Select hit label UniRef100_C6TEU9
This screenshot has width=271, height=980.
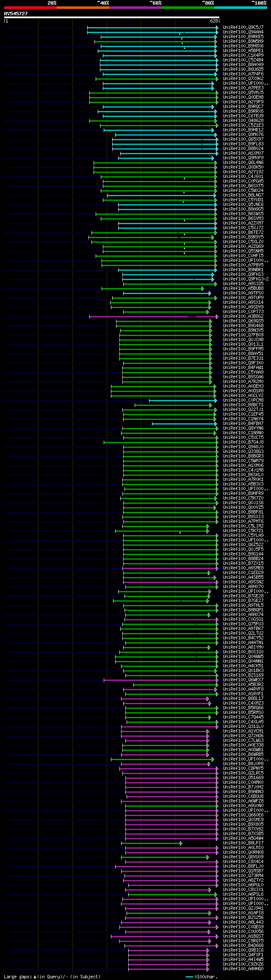point(243,116)
